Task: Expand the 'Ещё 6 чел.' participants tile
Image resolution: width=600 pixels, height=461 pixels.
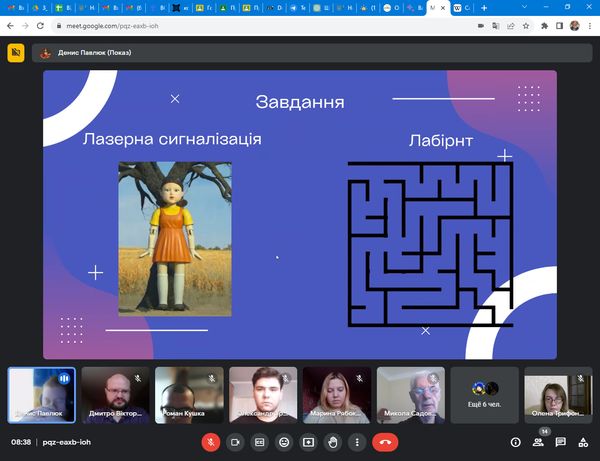Action: (485, 394)
